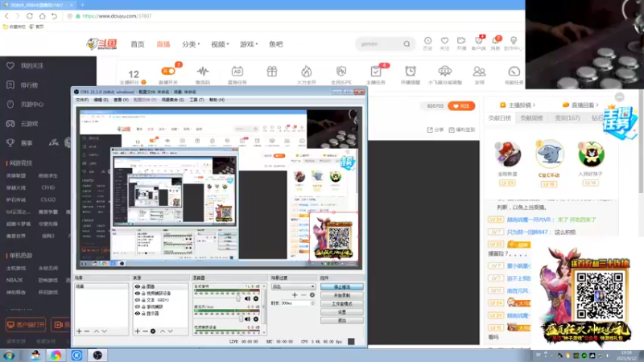
Task: Open the gauge icon at toolbar end
Action: point(514,72)
